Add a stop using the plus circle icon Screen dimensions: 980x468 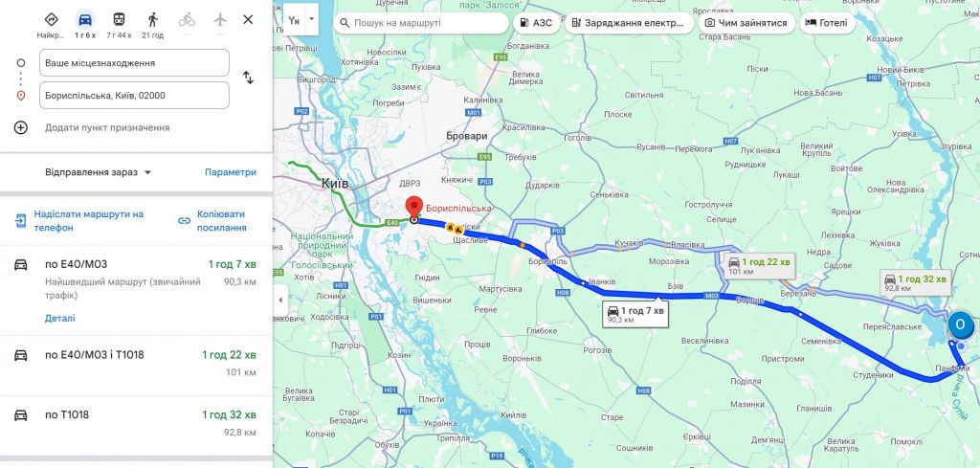click(x=21, y=127)
